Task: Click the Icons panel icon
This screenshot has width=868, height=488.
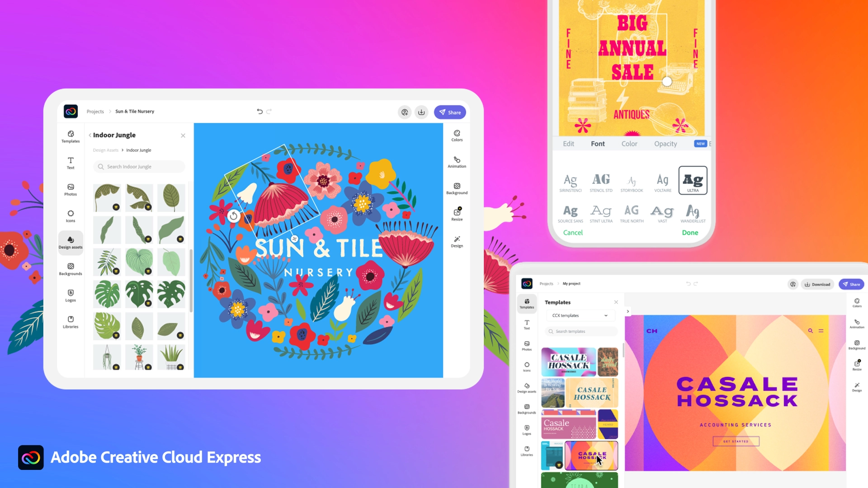Action: tap(71, 216)
